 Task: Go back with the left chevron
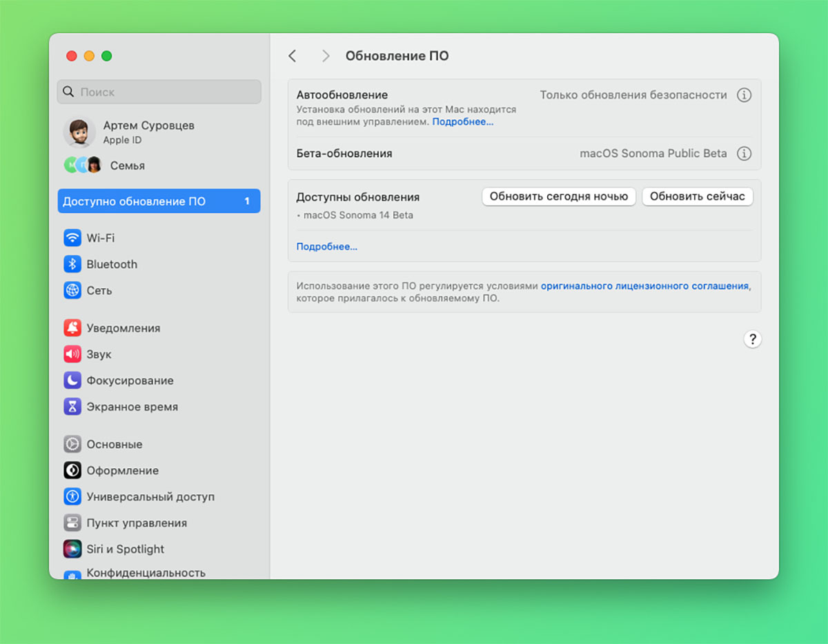click(x=293, y=56)
